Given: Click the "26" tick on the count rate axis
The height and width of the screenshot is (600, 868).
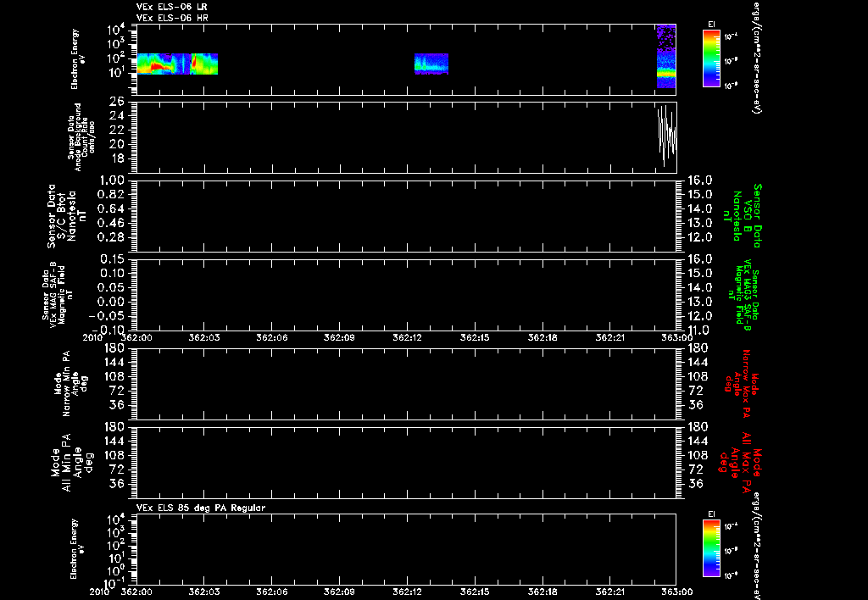Looking at the screenshot, I should (117, 102).
